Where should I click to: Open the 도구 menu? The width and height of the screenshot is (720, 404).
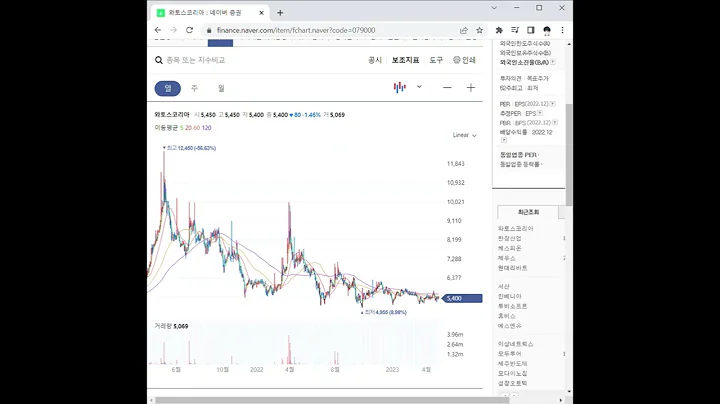436,60
